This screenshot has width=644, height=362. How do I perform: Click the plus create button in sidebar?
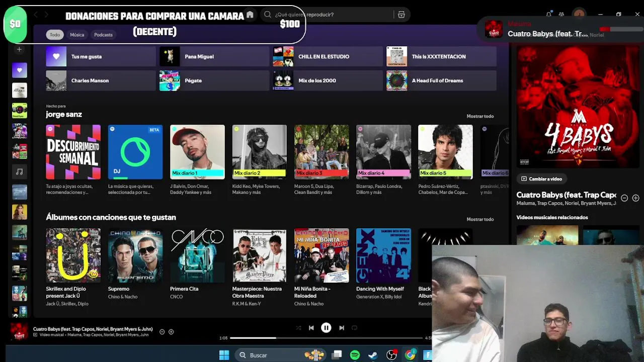tap(19, 49)
